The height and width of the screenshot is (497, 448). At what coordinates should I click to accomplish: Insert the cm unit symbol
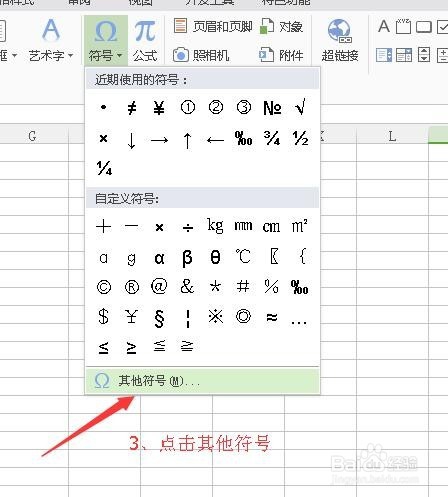pos(271,227)
